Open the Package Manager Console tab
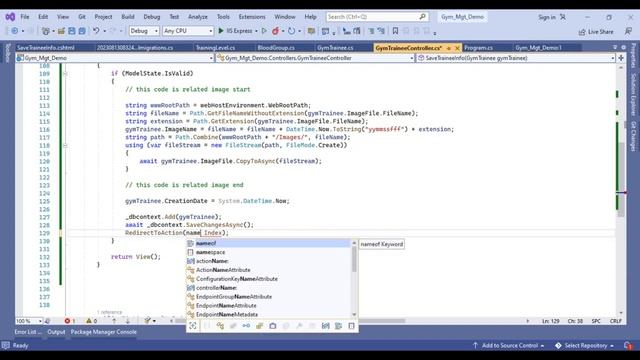 pos(104,332)
